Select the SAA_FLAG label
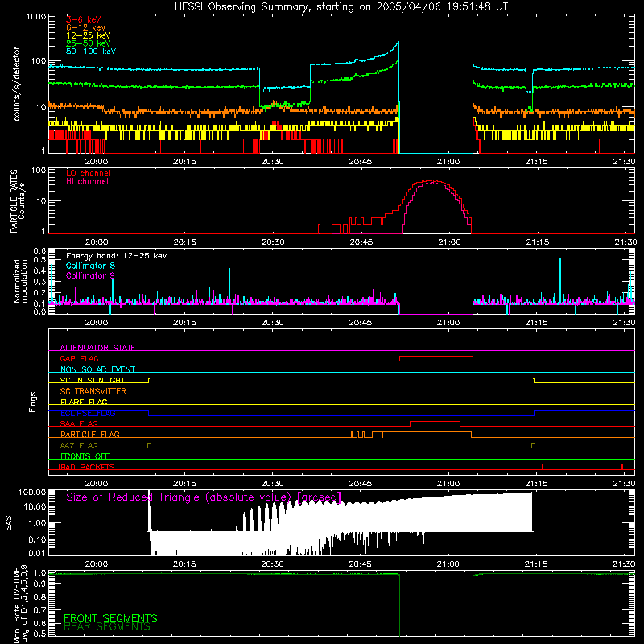The image size is (644, 644). (x=79, y=423)
